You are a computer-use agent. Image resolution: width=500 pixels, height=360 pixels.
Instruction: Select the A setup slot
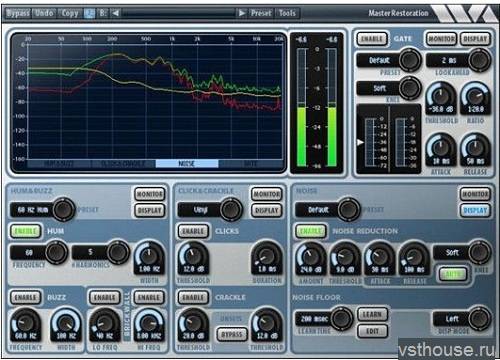pos(89,13)
